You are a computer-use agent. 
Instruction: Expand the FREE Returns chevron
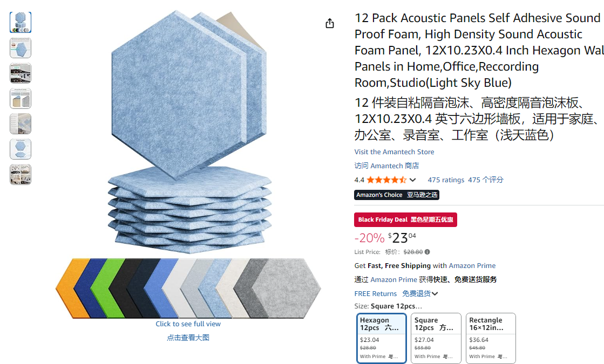435,293
